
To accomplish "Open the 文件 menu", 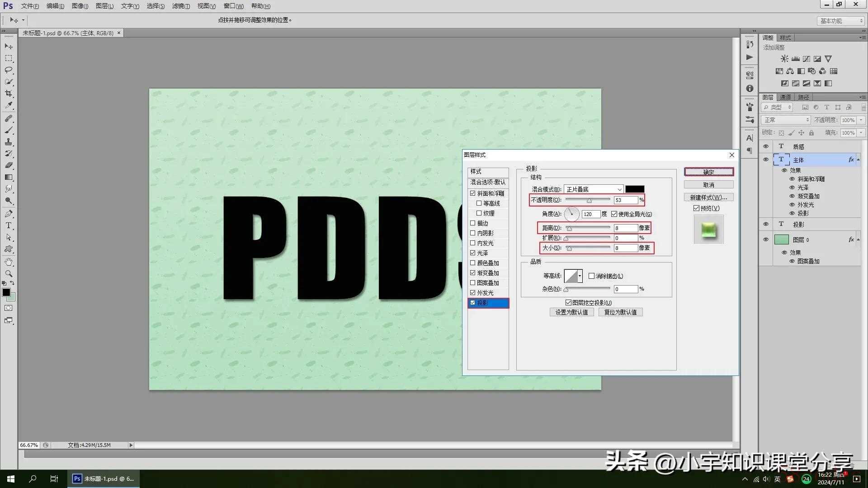I will 30,6.
